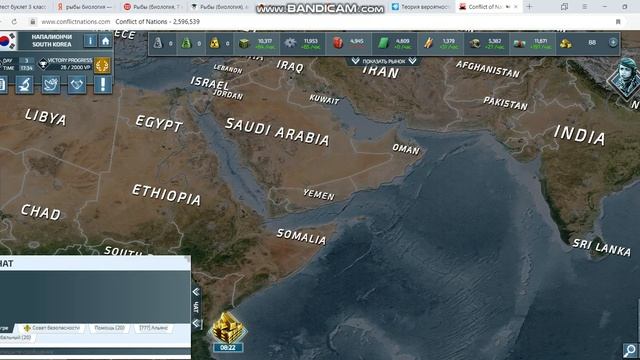
Task: Select Saudi Arabia label on map
Action: pos(277,132)
